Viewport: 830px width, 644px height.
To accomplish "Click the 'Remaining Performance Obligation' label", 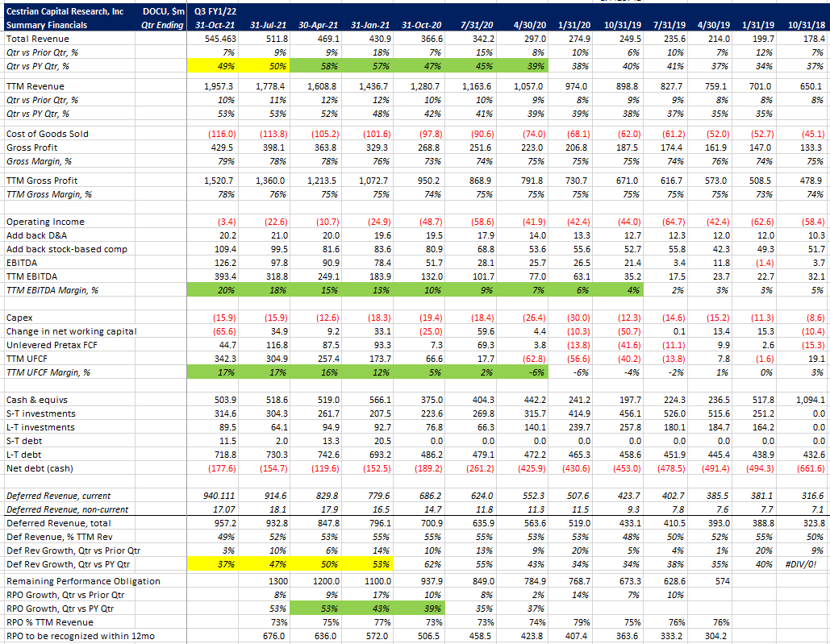I will [x=83, y=582].
